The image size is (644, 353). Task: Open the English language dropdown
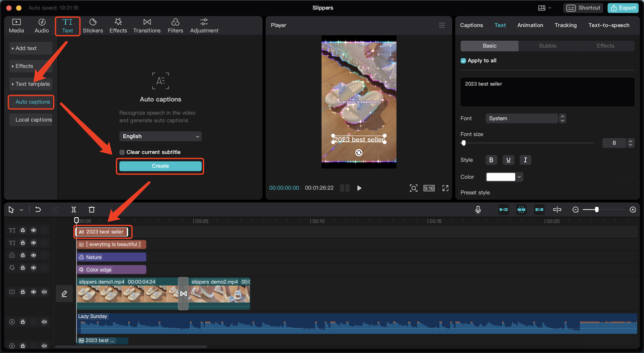(160, 136)
